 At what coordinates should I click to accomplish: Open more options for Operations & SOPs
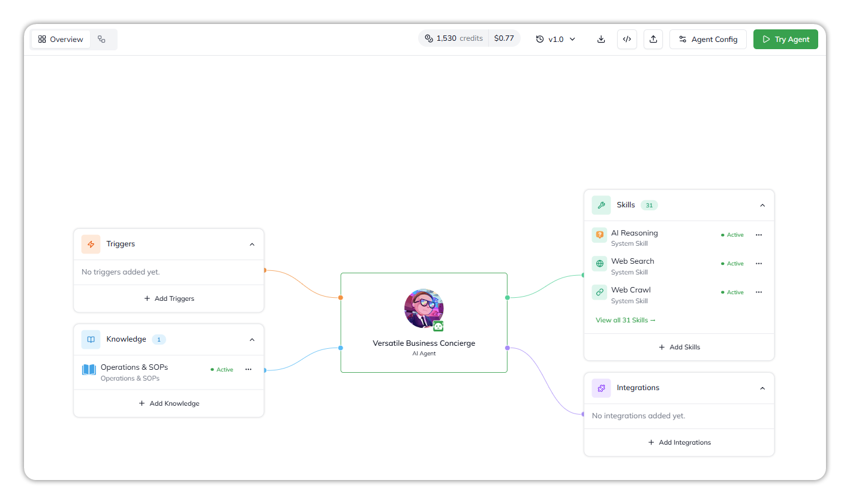(248, 370)
